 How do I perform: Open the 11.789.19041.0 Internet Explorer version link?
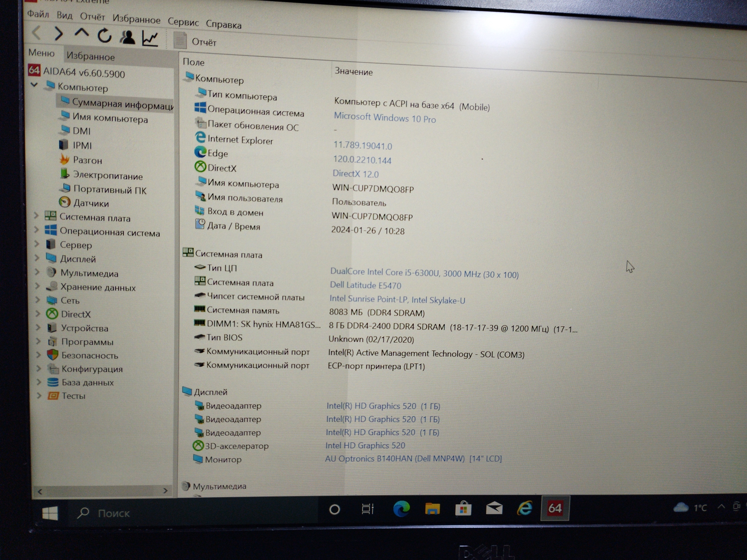[x=363, y=145]
